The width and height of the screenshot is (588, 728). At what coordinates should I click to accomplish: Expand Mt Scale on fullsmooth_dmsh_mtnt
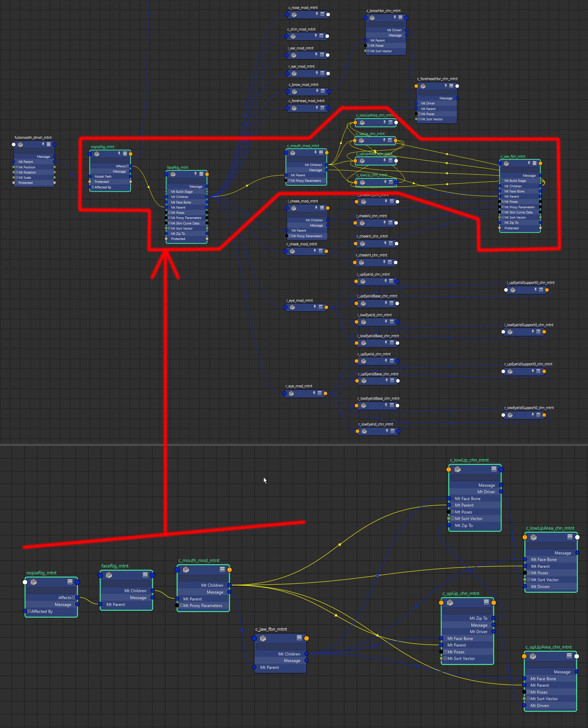pyautogui.click(x=17, y=177)
